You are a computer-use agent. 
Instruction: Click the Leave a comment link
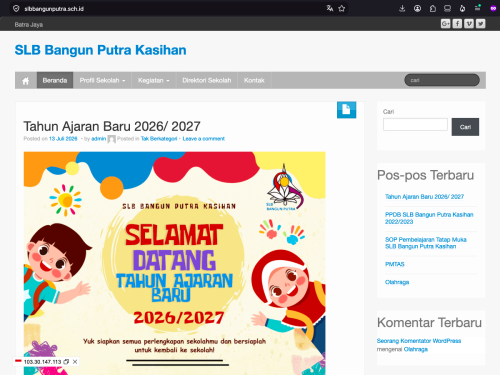pos(204,139)
